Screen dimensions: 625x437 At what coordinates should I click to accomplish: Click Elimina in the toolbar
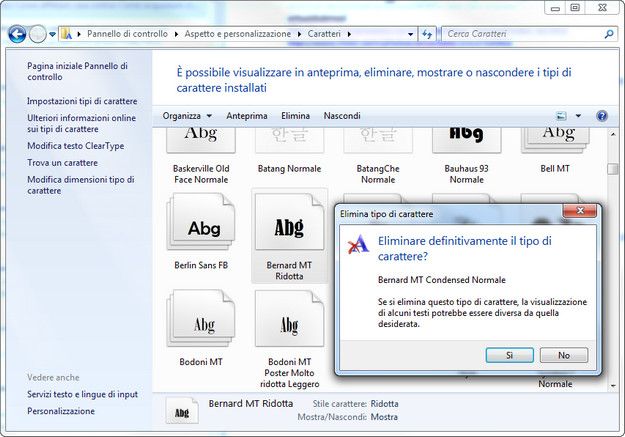(x=295, y=116)
